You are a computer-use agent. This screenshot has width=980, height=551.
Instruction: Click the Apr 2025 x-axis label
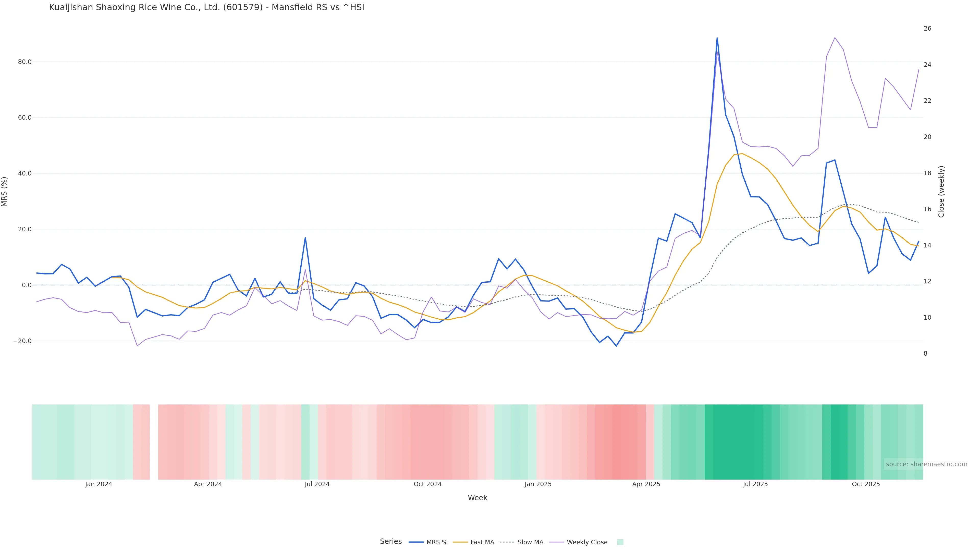[x=646, y=484]
